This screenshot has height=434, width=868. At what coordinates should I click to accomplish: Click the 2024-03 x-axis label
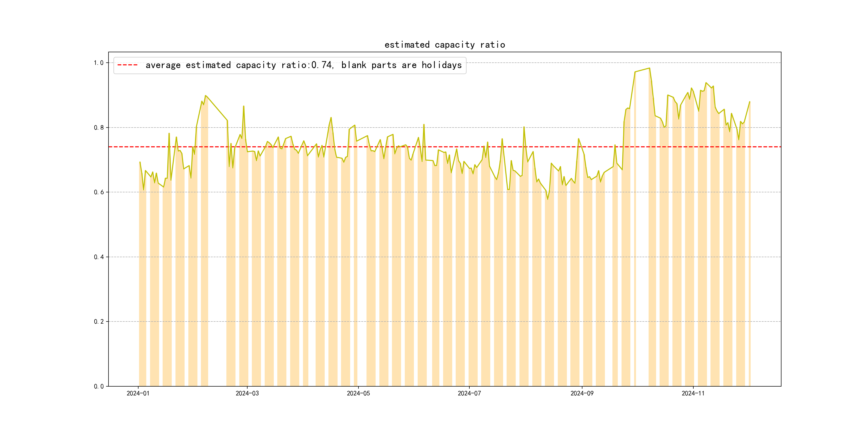click(x=247, y=393)
